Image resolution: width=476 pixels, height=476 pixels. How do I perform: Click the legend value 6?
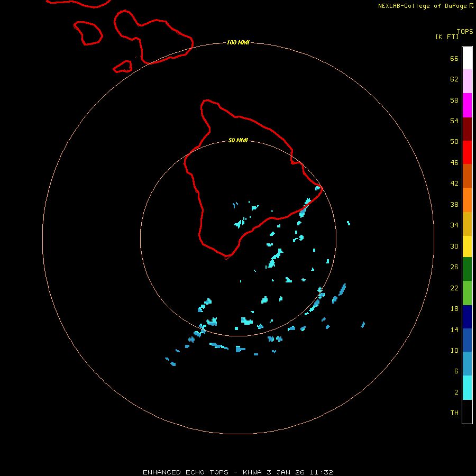(x=456, y=371)
